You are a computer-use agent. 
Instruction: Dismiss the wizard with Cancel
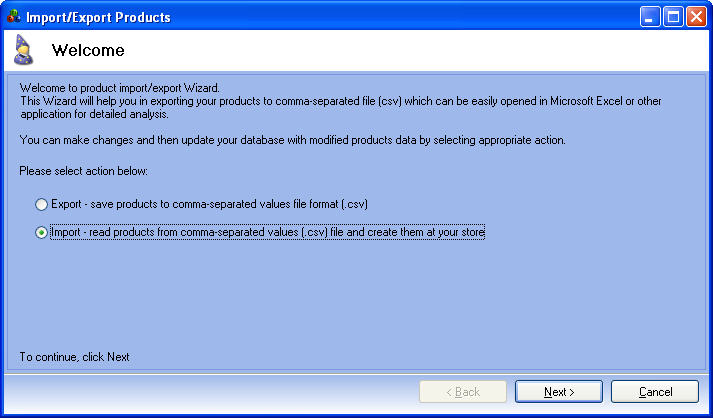(655, 392)
